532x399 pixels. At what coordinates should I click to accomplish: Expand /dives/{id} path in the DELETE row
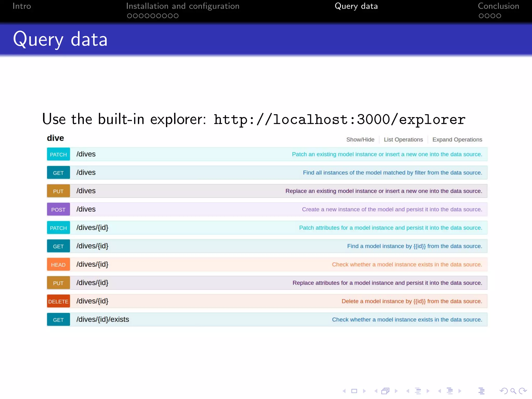tap(92, 301)
